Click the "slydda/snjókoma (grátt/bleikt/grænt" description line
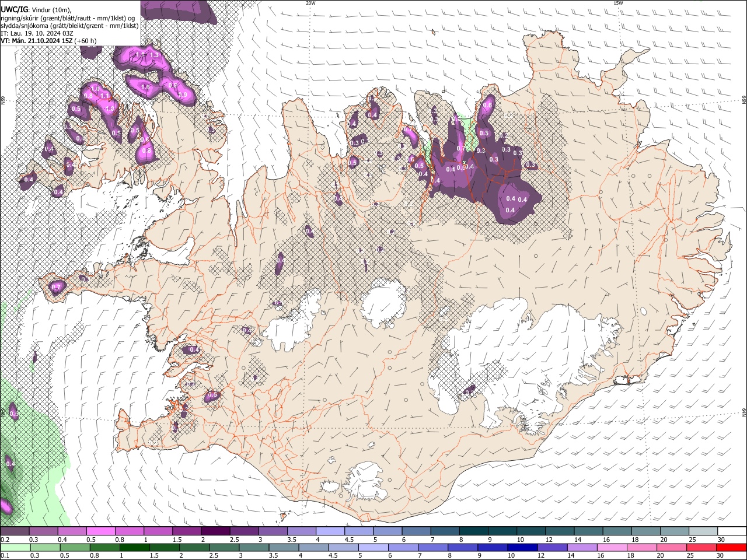This screenshot has width=747, height=560. [69, 26]
